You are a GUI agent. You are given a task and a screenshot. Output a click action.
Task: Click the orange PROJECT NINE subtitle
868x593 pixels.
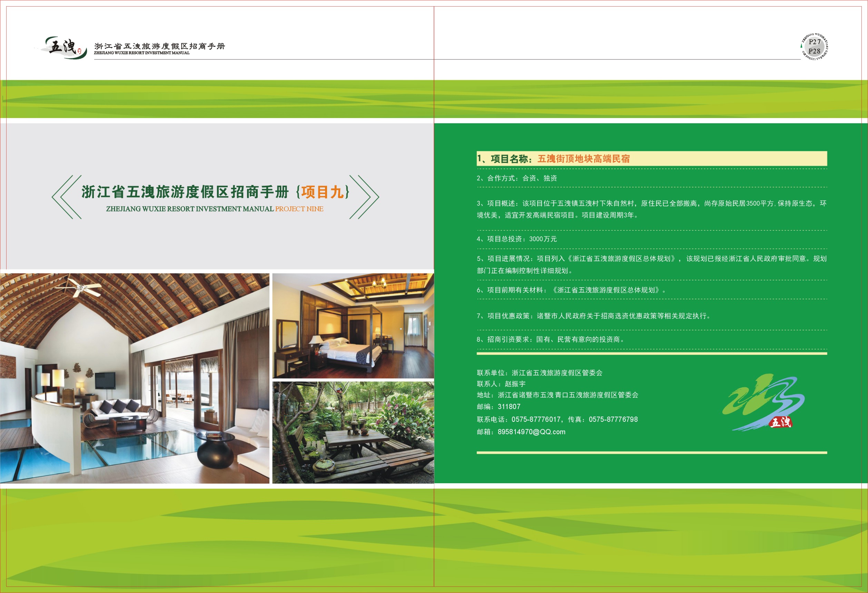(x=299, y=209)
